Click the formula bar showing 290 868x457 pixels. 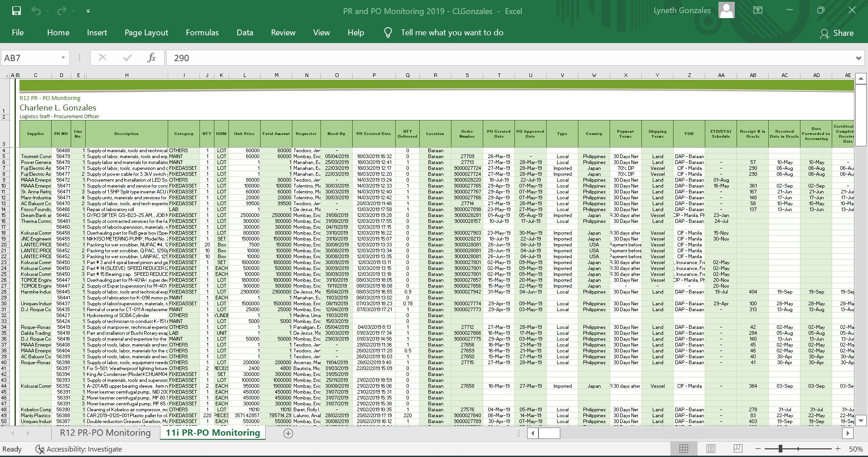pos(510,58)
